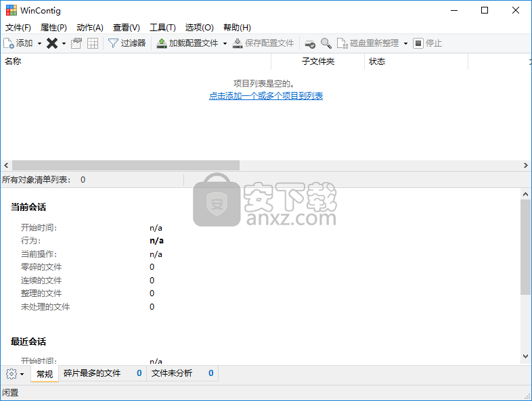
Task: Click the 添加 (Add) toolbar icon
Action: point(9,43)
